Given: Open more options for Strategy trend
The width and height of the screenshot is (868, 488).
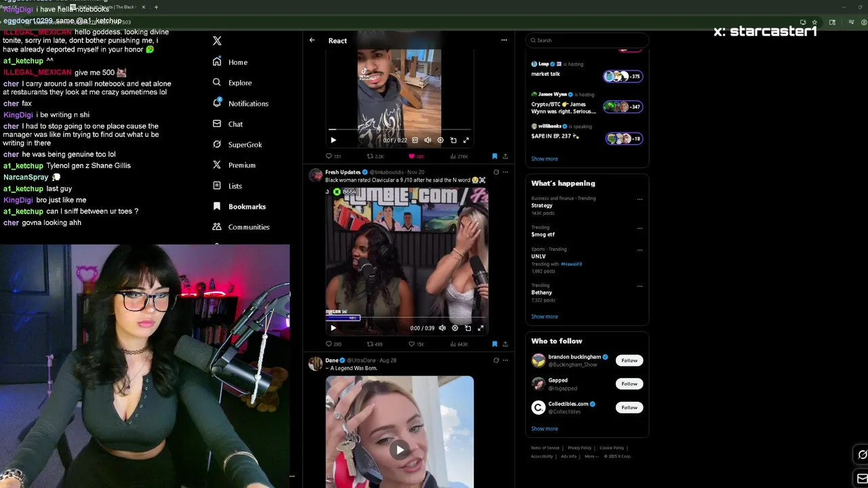Looking at the screenshot, I should point(639,199).
